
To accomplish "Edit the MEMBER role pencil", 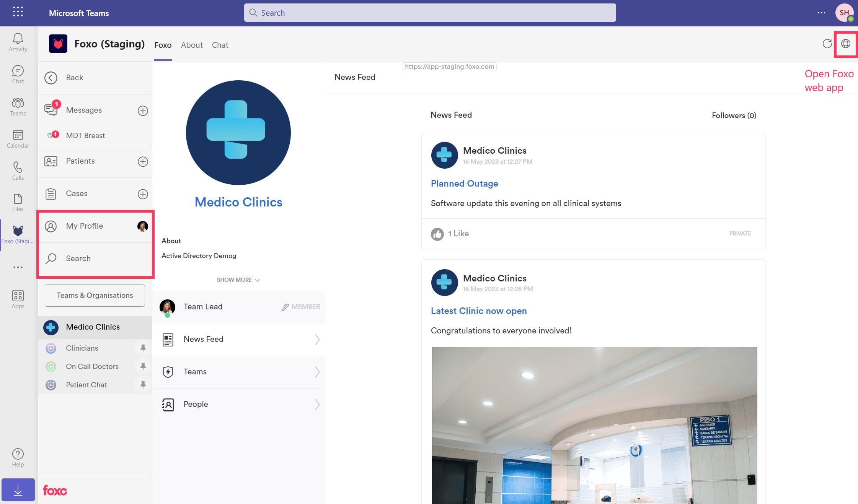I will (x=285, y=307).
